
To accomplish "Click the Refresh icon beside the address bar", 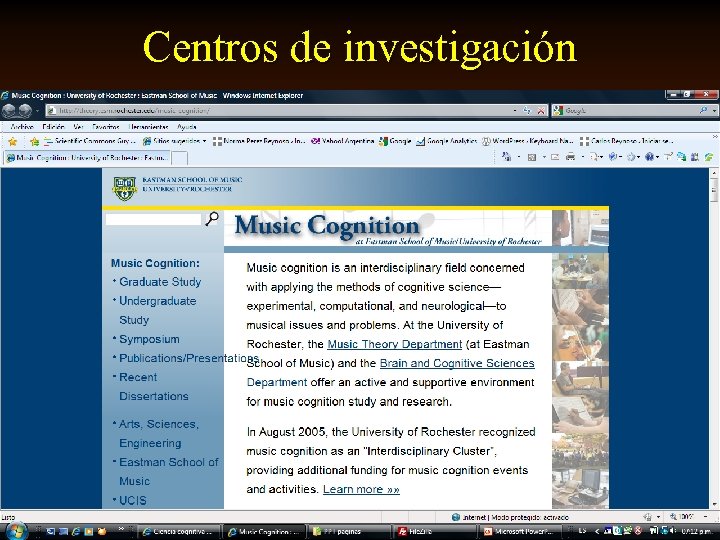I will [x=527, y=111].
